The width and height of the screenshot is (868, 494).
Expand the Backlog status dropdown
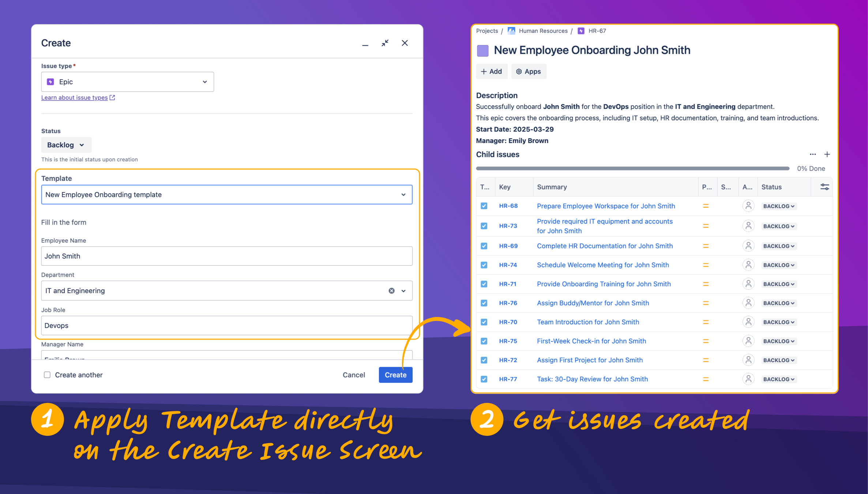point(66,145)
